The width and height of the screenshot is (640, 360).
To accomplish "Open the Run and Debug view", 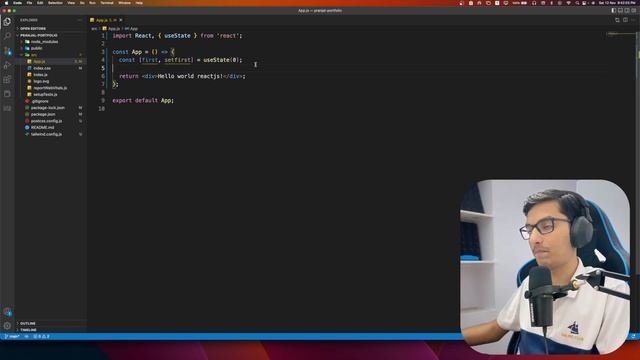I will (x=7, y=65).
